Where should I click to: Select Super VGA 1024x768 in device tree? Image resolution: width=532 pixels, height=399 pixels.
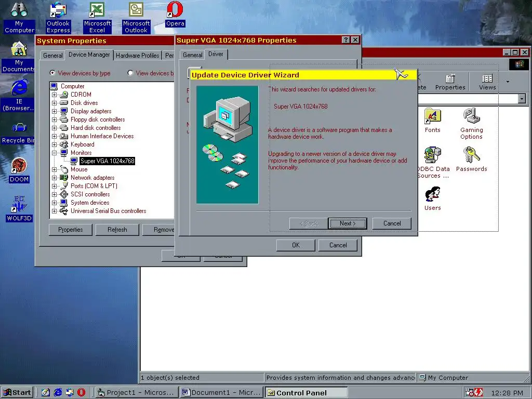click(107, 161)
